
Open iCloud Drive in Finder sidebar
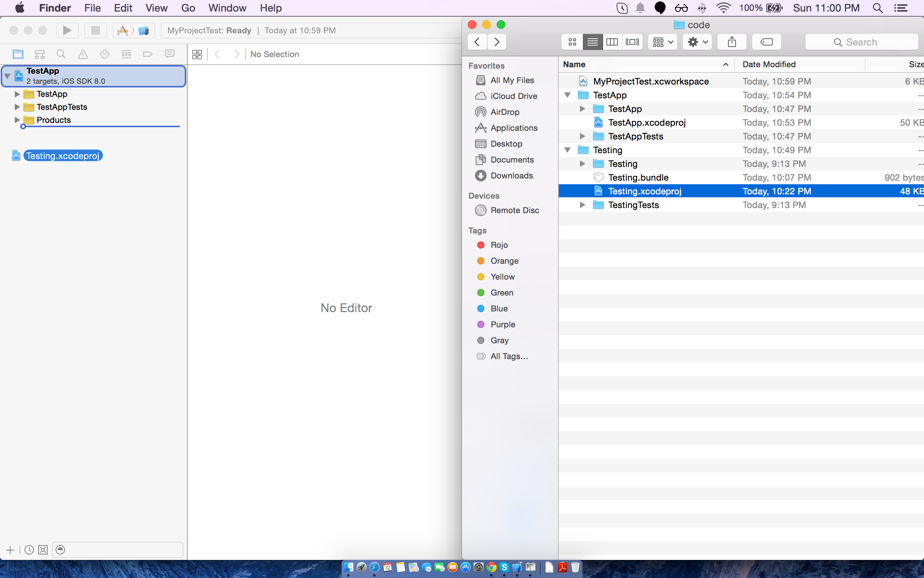click(x=506, y=96)
